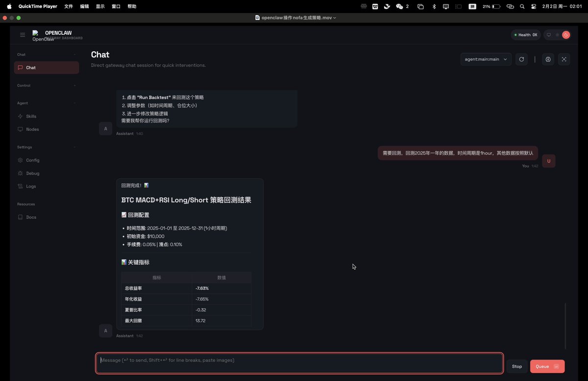Screen dimensions: 588x381
Task: Open the Logs file icon item
Action: [x=47, y=186]
